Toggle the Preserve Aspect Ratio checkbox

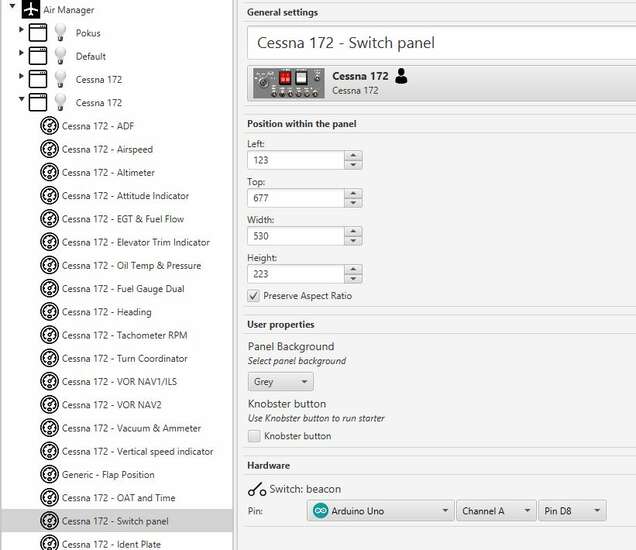click(254, 296)
